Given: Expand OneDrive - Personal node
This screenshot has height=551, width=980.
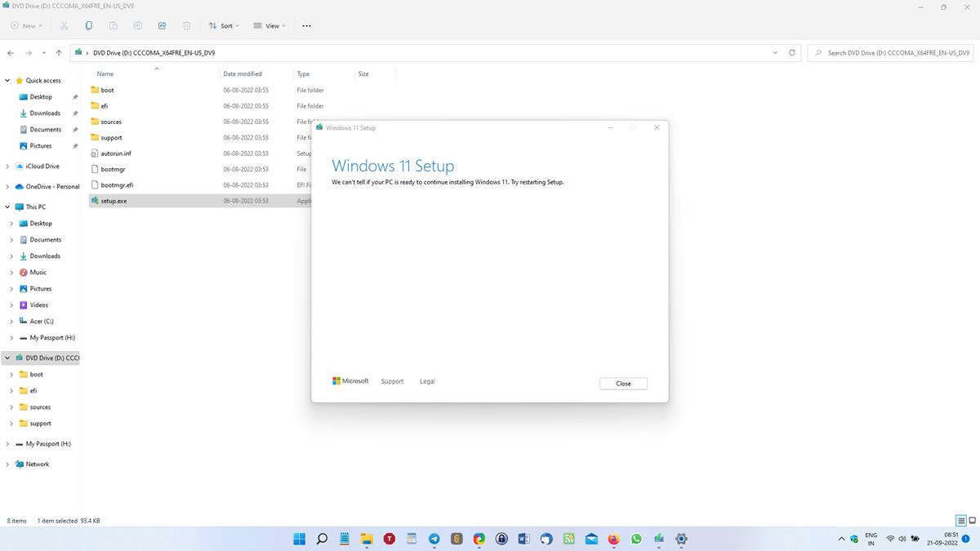Looking at the screenshot, I should pyautogui.click(x=7, y=187).
